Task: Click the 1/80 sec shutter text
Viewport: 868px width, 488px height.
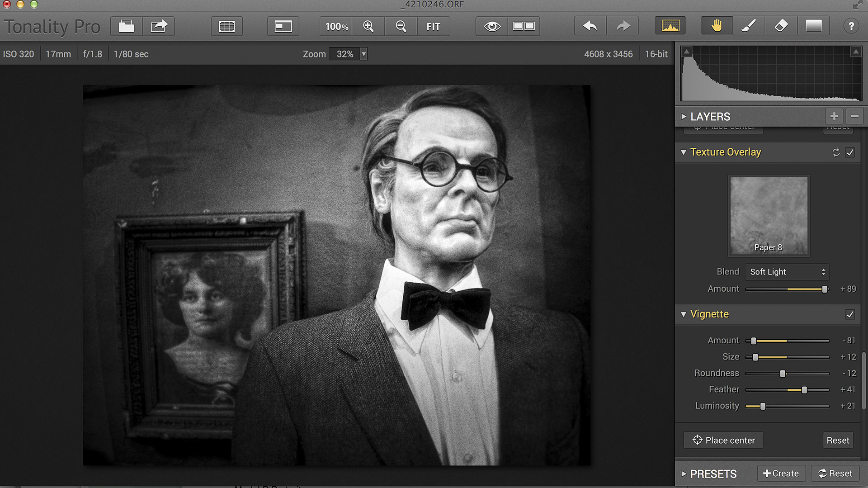Action: point(131,54)
